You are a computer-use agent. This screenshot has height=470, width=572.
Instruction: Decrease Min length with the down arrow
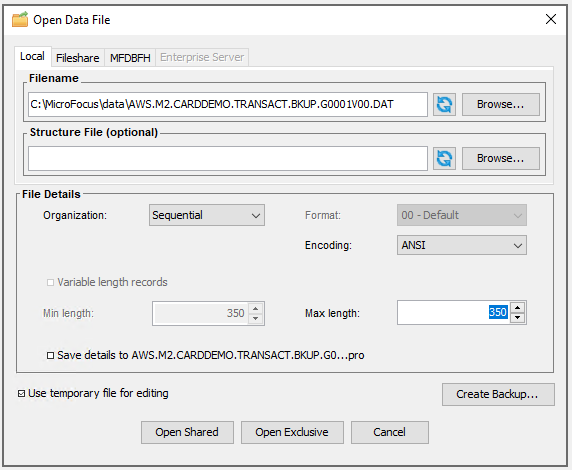tap(256, 318)
